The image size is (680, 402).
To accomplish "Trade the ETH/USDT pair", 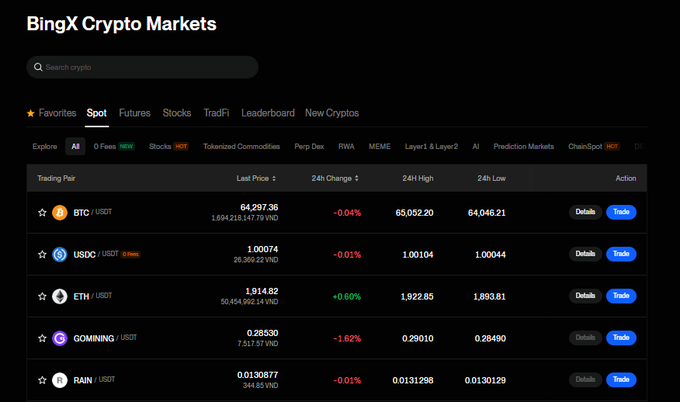I will [x=621, y=296].
